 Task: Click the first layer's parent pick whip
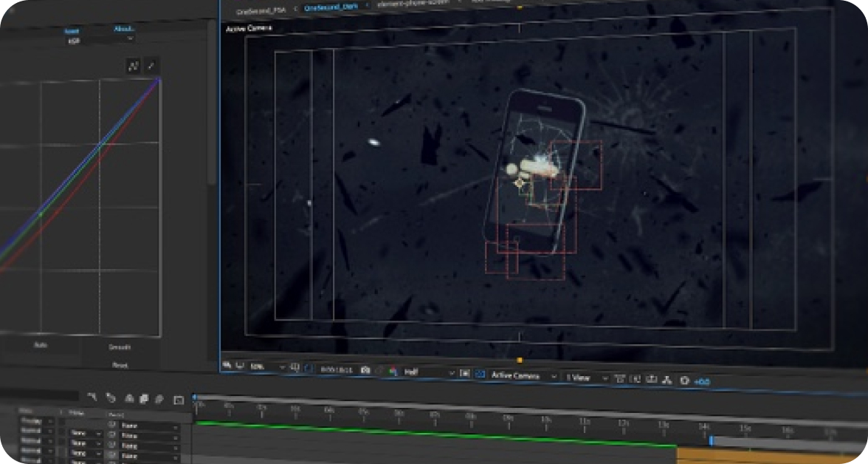point(112,425)
